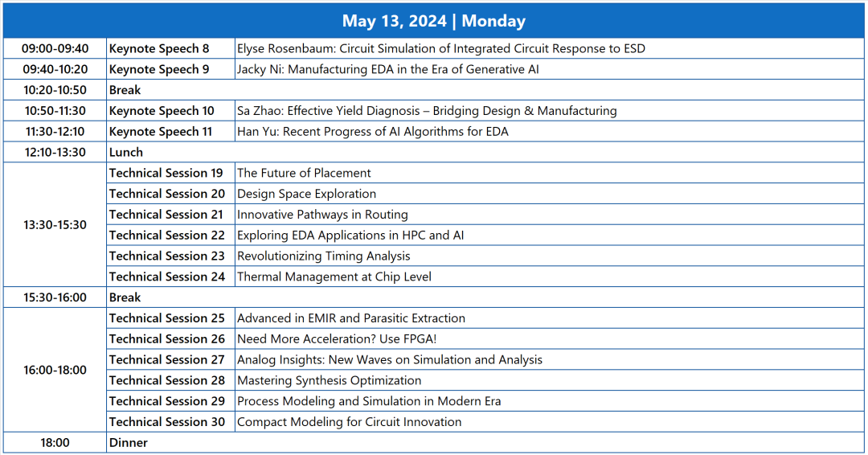Click the Keynote Speech 8 label
Screen dimensions: 868x455
(x=159, y=49)
